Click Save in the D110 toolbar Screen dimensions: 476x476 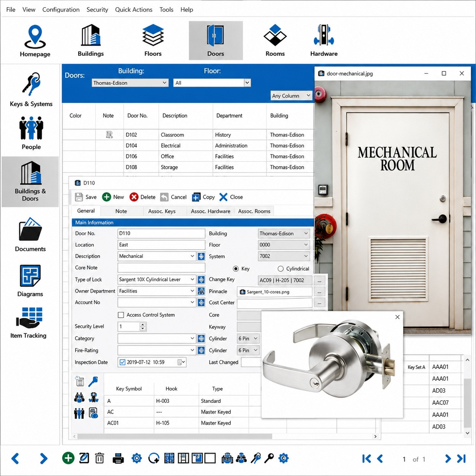point(86,197)
